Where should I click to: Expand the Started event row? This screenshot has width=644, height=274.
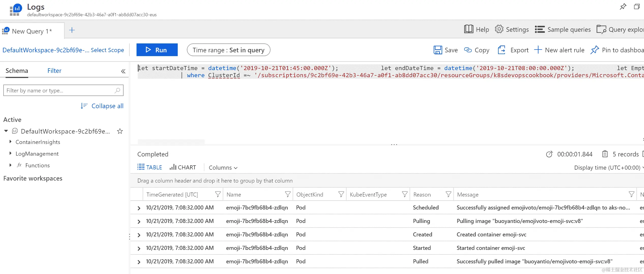[139, 249]
